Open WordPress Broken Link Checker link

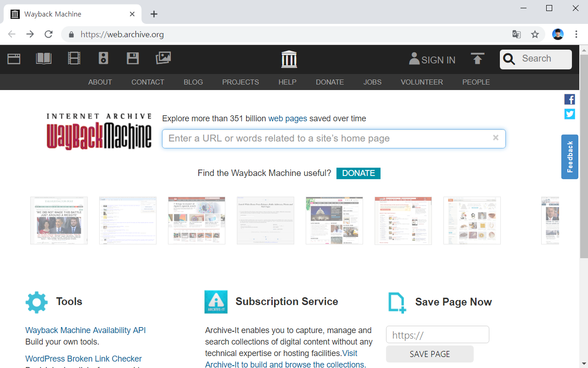[x=84, y=359]
